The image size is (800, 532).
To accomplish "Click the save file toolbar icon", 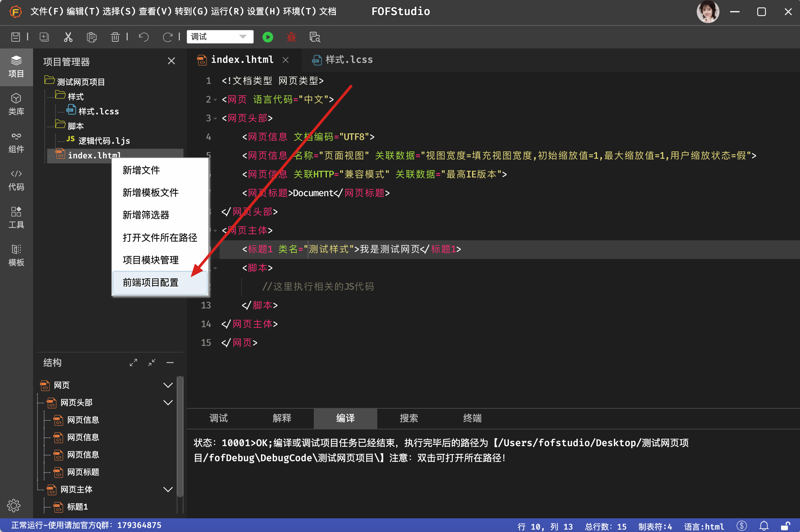I will click(x=16, y=37).
